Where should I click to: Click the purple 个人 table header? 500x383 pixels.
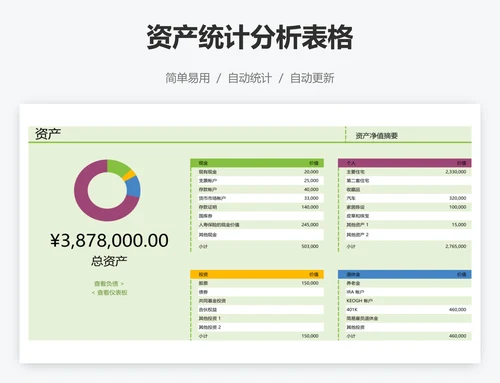pyautogui.click(x=405, y=163)
